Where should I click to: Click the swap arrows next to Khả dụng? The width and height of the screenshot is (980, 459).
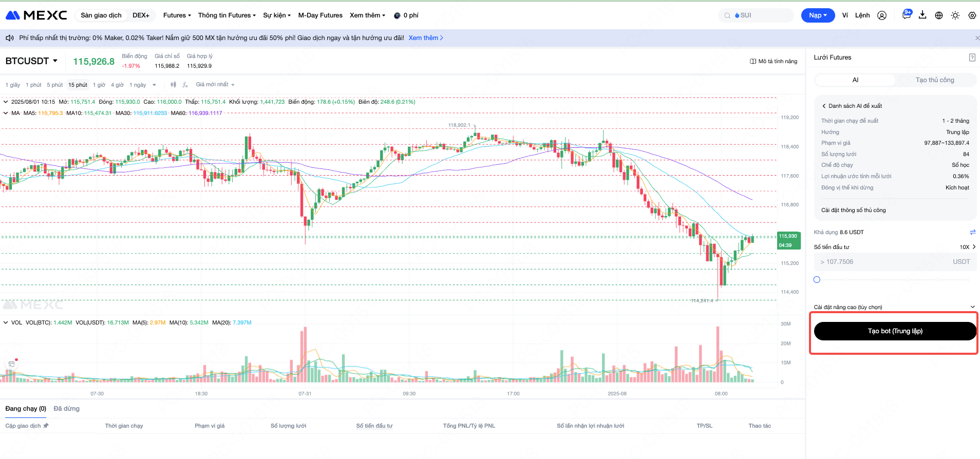point(972,232)
